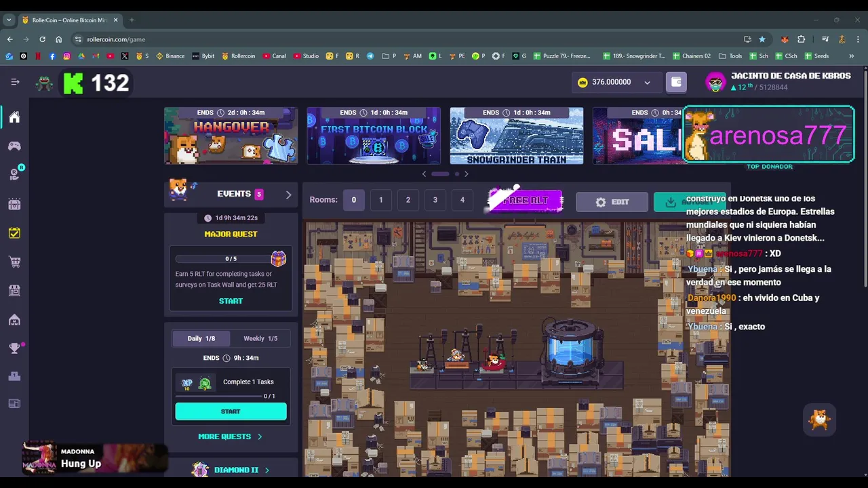Open More Quests link

point(231,436)
